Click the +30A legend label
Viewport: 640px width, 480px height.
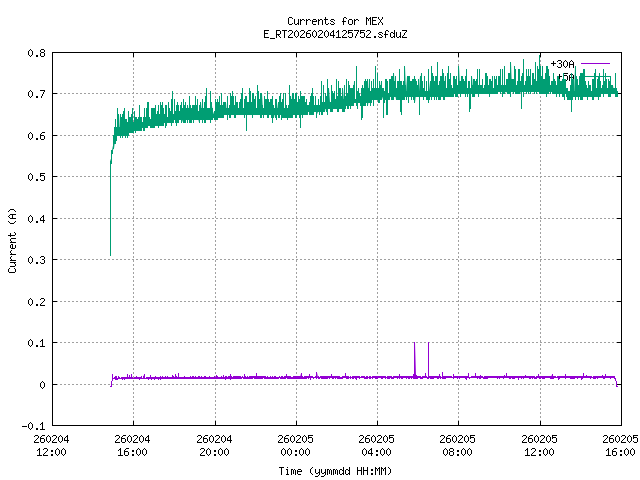tap(561, 64)
